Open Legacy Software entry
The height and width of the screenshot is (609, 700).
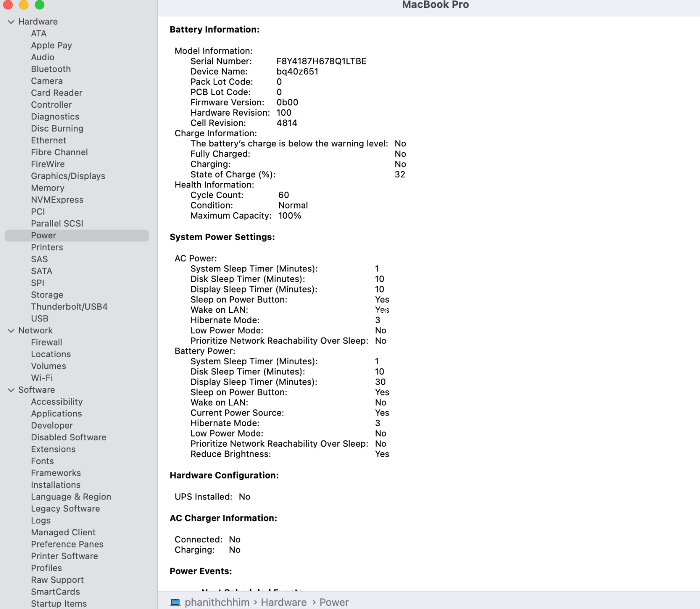65,509
